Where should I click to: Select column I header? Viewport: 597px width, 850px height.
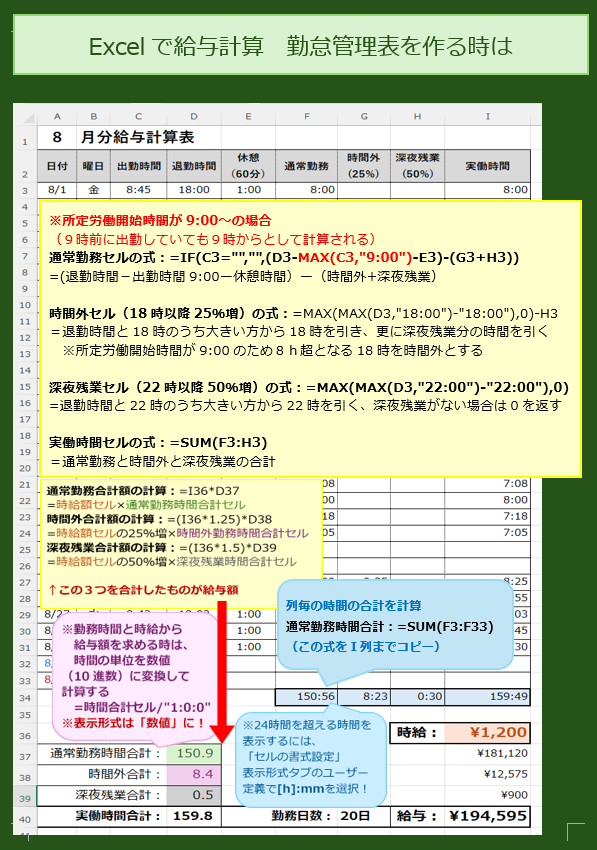pos(487,117)
